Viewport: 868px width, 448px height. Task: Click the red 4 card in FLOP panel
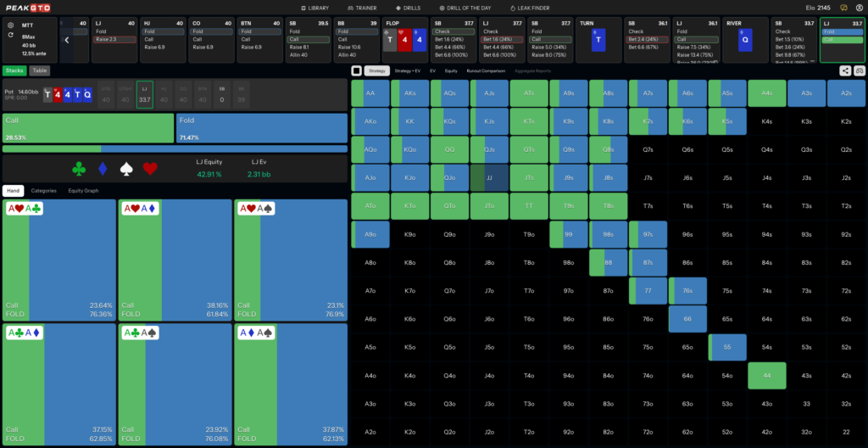(x=404, y=40)
